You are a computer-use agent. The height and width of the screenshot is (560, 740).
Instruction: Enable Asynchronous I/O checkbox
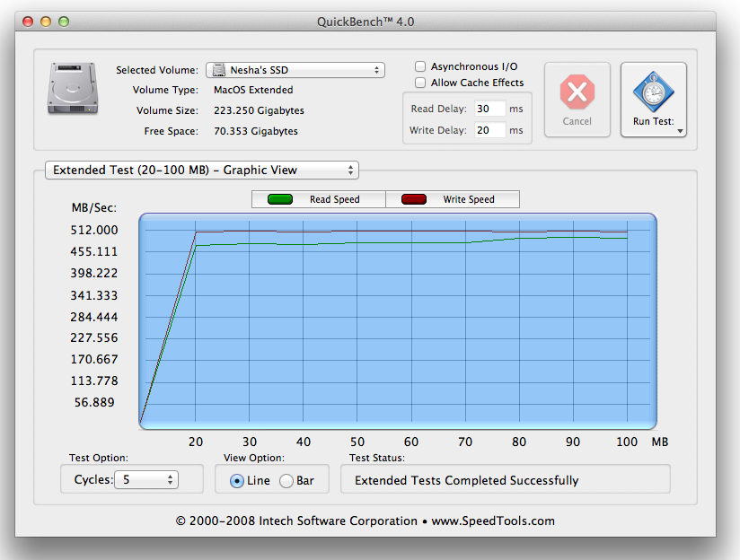pos(420,66)
